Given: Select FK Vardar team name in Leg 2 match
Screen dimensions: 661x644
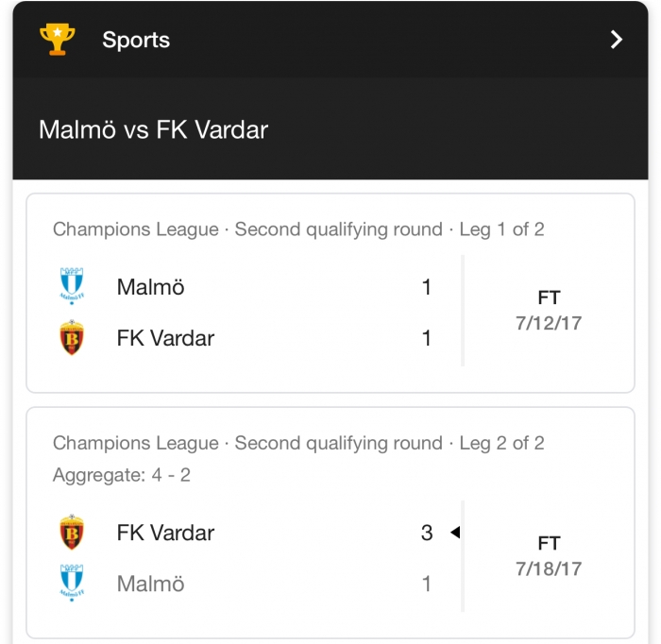Looking at the screenshot, I should point(165,533).
